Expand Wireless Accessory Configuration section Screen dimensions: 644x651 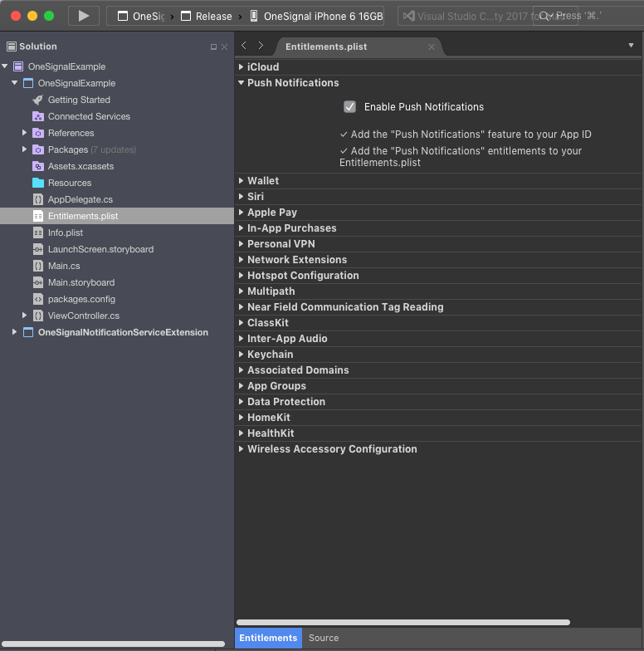tap(241, 448)
